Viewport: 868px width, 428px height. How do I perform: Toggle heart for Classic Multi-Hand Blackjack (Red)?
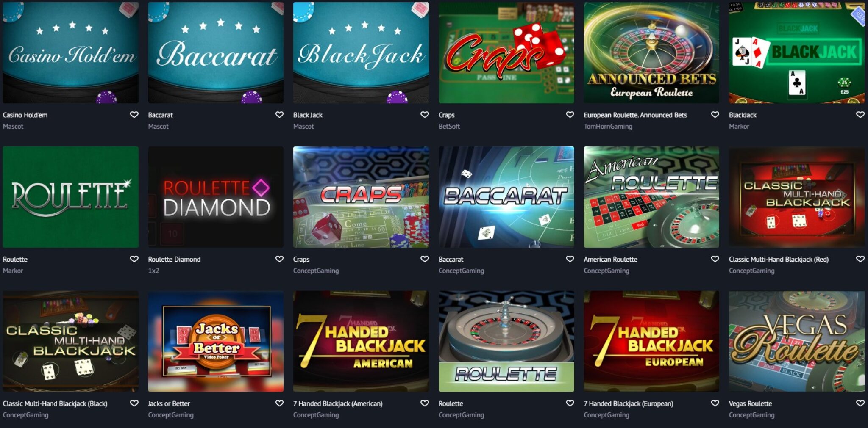[x=860, y=259]
